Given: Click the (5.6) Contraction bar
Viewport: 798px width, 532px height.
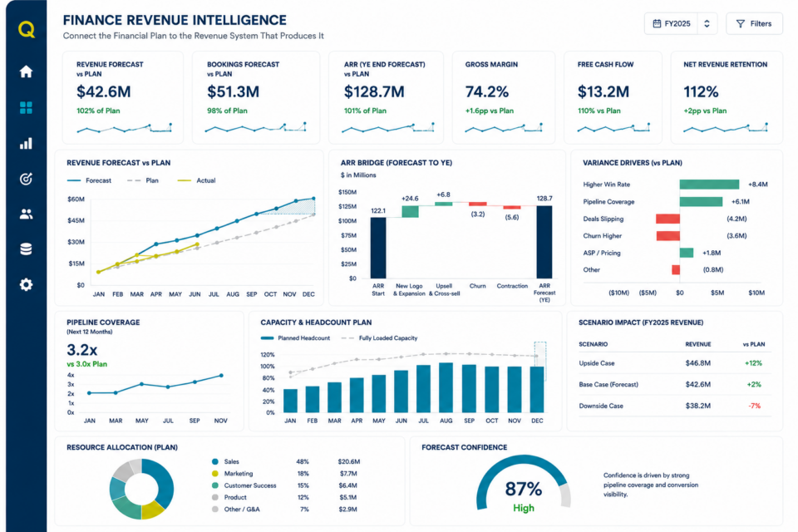Looking at the screenshot, I should pos(512,207).
